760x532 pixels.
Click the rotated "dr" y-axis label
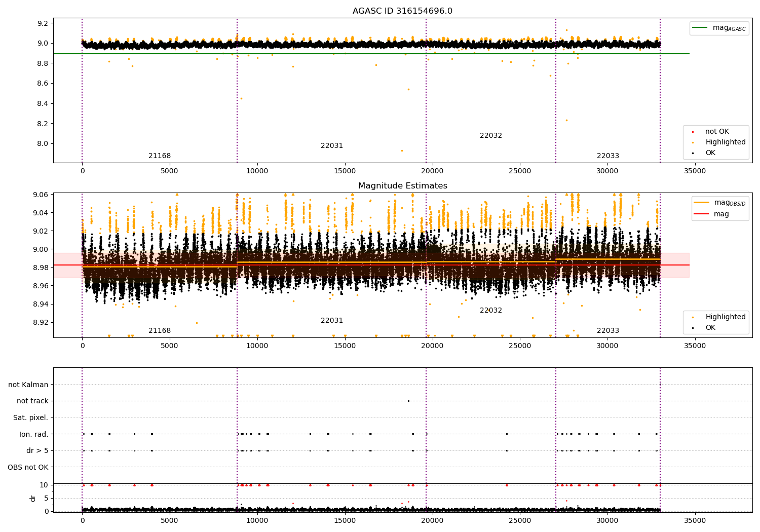(33, 498)
